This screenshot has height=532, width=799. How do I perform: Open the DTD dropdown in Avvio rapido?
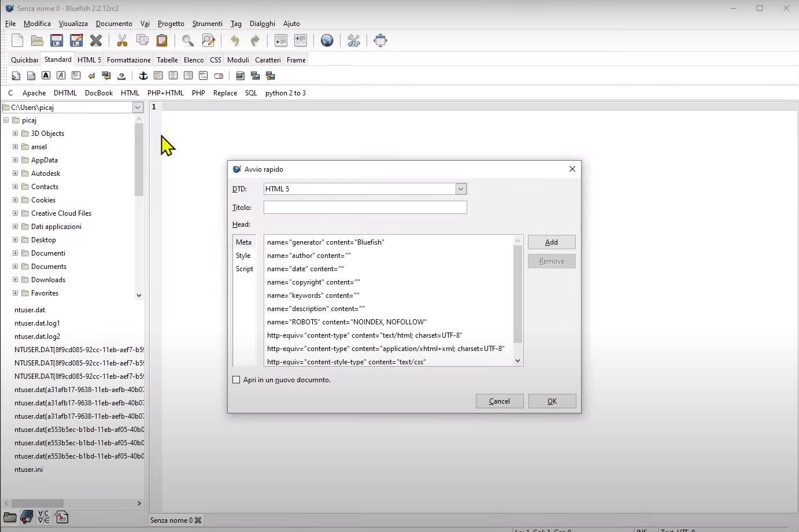461,189
